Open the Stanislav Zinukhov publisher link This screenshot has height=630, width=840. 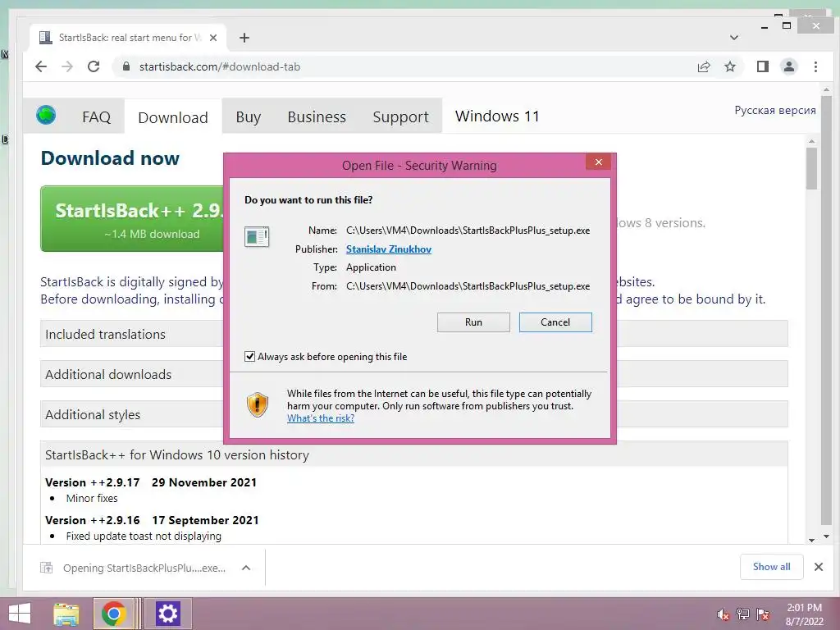[388, 249]
